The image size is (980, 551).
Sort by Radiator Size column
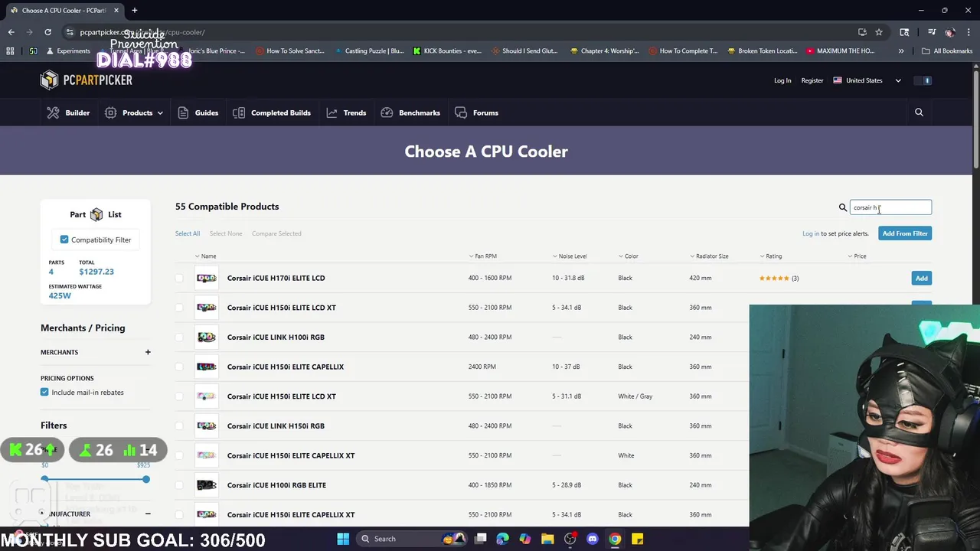(x=709, y=256)
